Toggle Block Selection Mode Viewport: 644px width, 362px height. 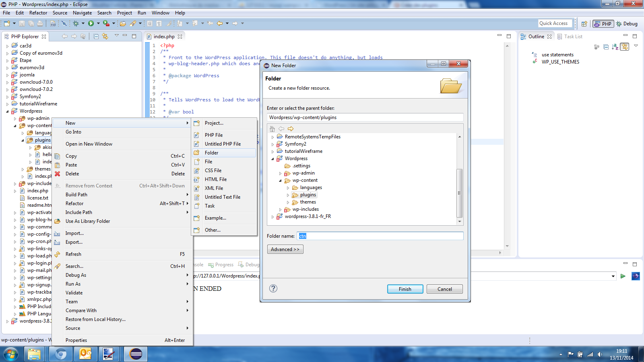coord(150,23)
